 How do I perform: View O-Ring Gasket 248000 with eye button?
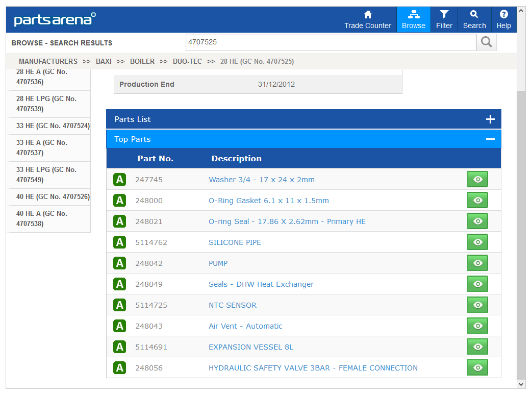pyautogui.click(x=477, y=200)
